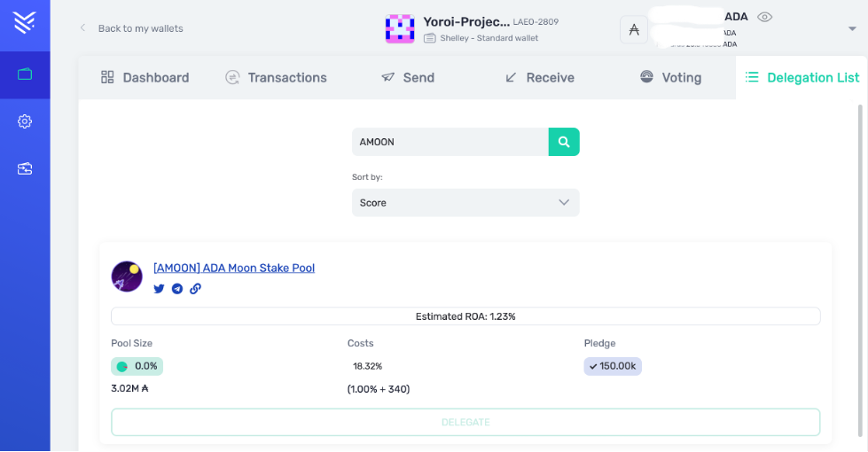Open the Sort by Score dropdown
868x452 pixels.
(x=465, y=202)
